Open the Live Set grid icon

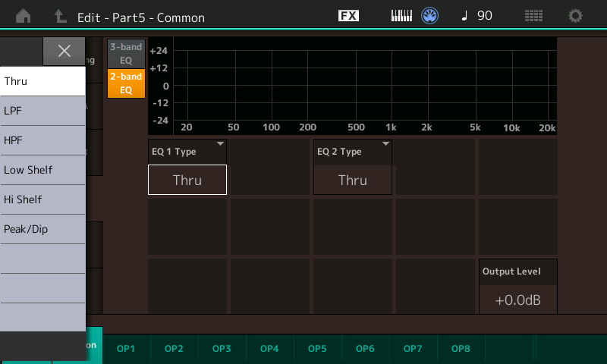[x=533, y=16]
